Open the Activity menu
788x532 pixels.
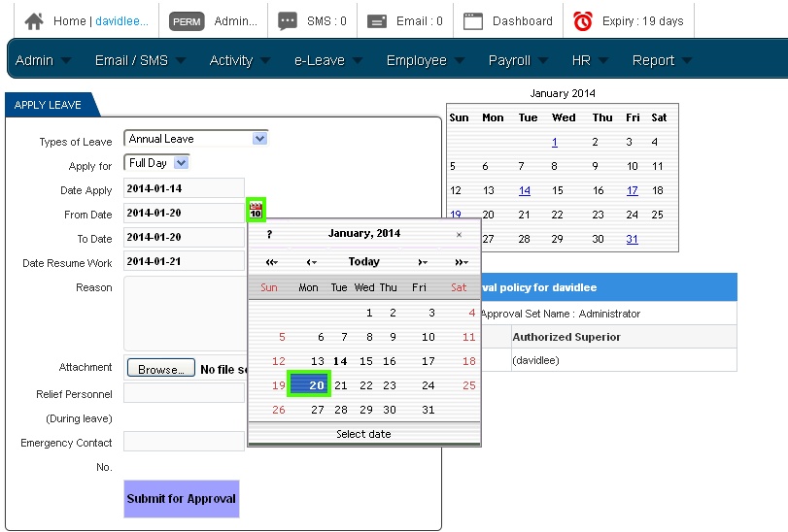[240, 60]
